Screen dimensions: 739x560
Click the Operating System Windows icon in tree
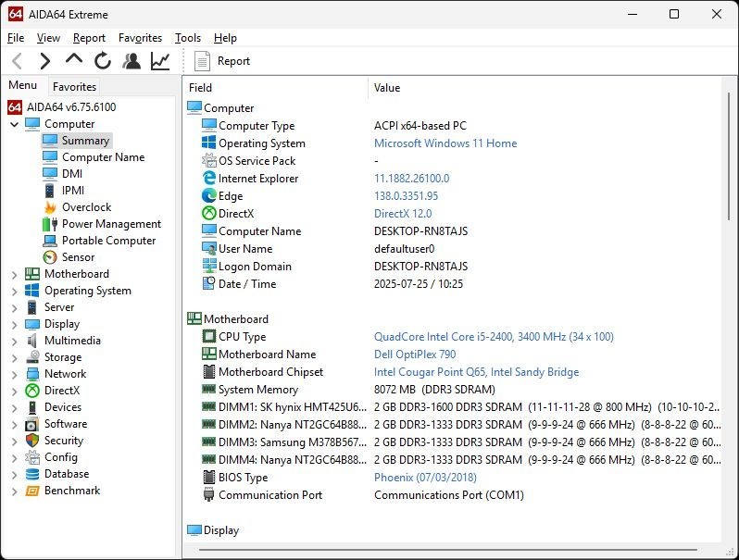click(x=32, y=291)
